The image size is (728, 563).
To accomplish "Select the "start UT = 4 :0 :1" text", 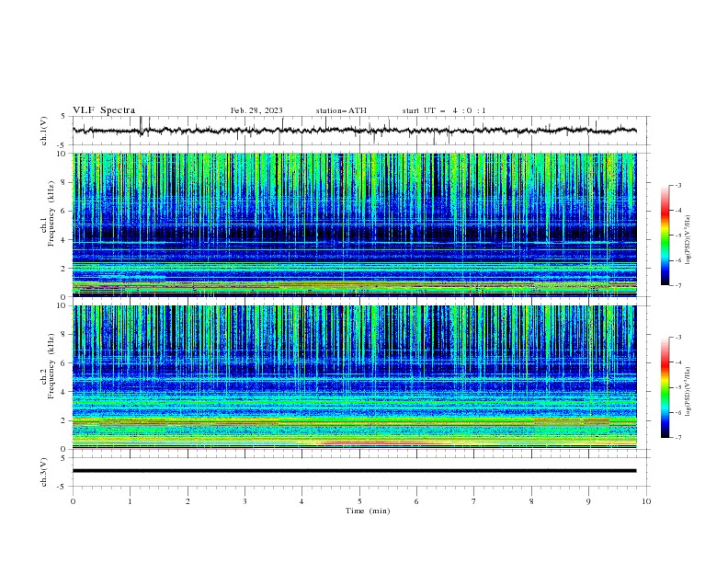I will pyautogui.click(x=444, y=110).
